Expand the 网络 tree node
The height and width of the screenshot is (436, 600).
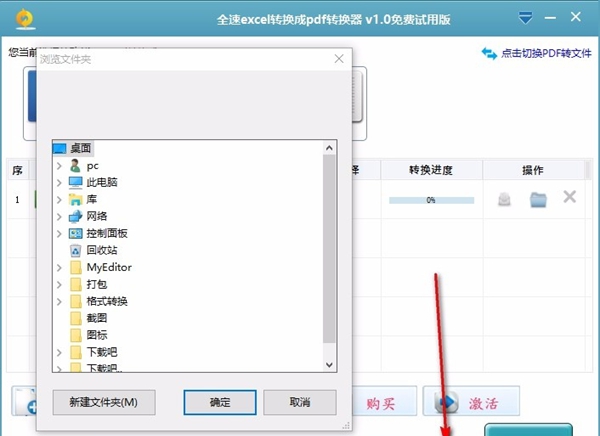coord(59,216)
